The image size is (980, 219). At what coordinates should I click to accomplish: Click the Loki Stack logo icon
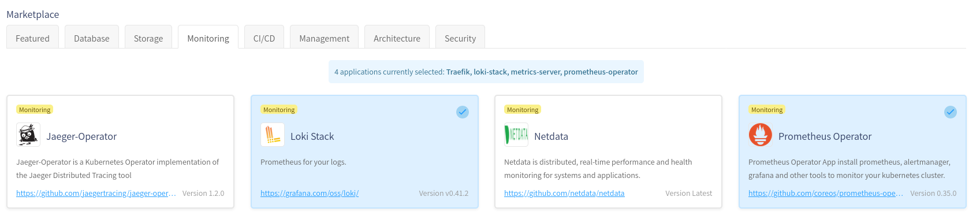click(x=273, y=135)
